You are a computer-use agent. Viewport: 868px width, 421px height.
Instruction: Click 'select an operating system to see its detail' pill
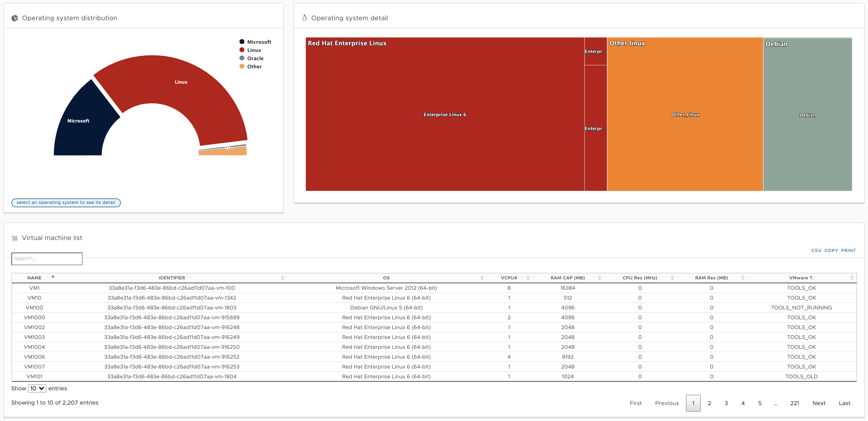pyautogui.click(x=66, y=203)
